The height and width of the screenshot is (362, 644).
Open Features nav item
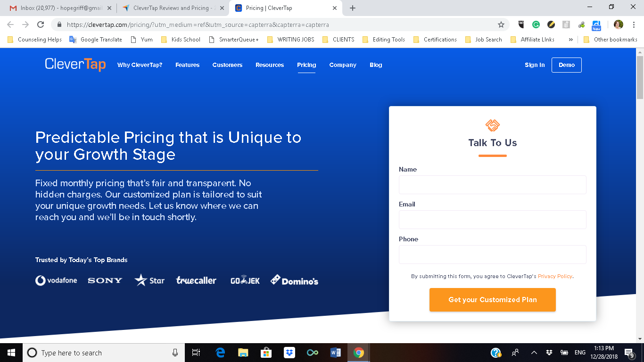click(188, 65)
